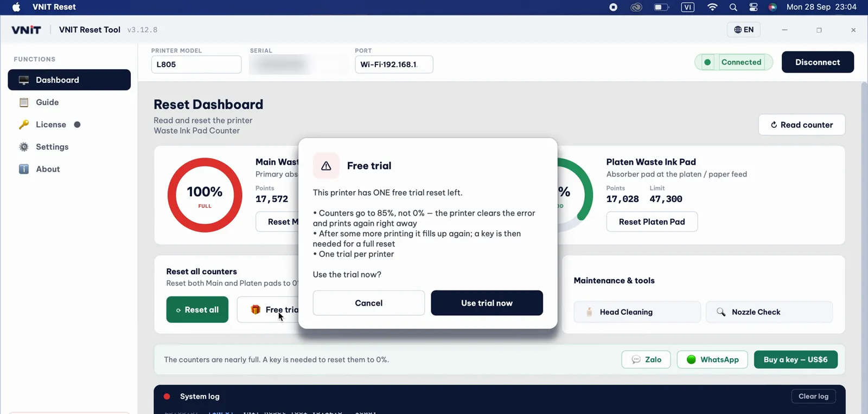Click the vertical scrollbar of the dashboard
This screenshot has height=414, width=868.
click(x=864, y=247)
